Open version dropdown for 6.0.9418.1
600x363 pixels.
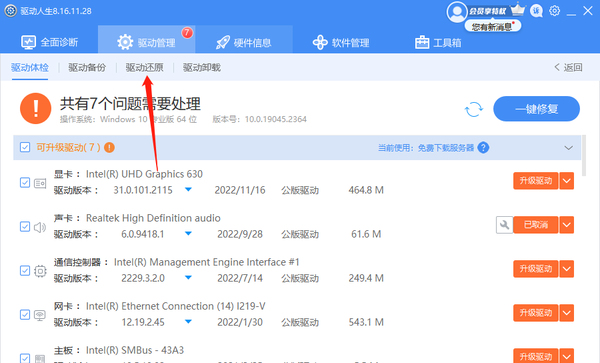pos(188,234)
